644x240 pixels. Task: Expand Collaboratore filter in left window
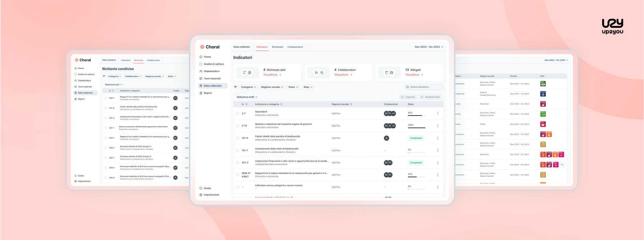tap(133, 76)
